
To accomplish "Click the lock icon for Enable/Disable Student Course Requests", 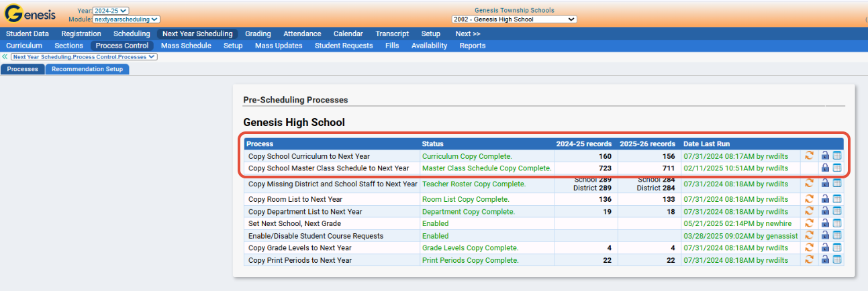I will pyautogui.click(x=825, y=235).
